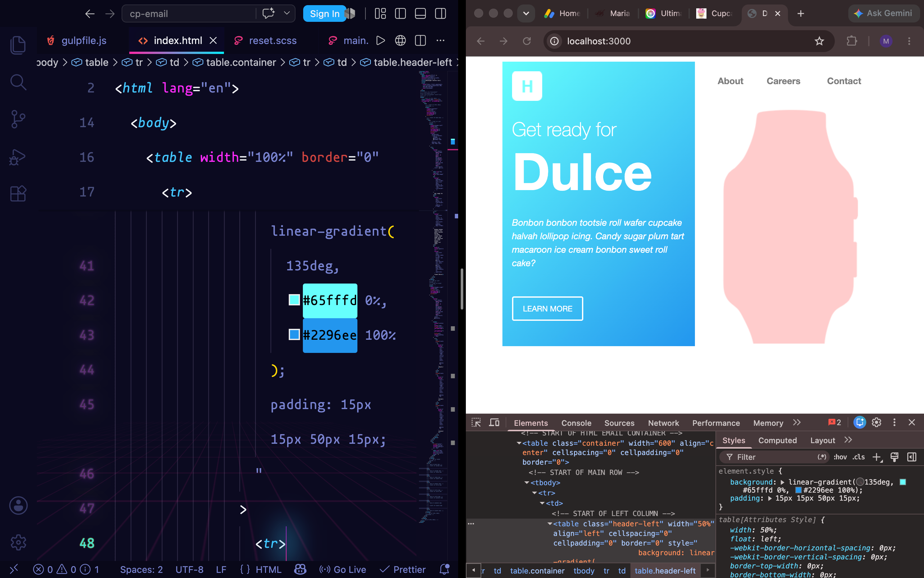Select the inspect element tool in DevTools
Image resolution: width=924 pixels, height=578 pixels.
click(476, 422)
